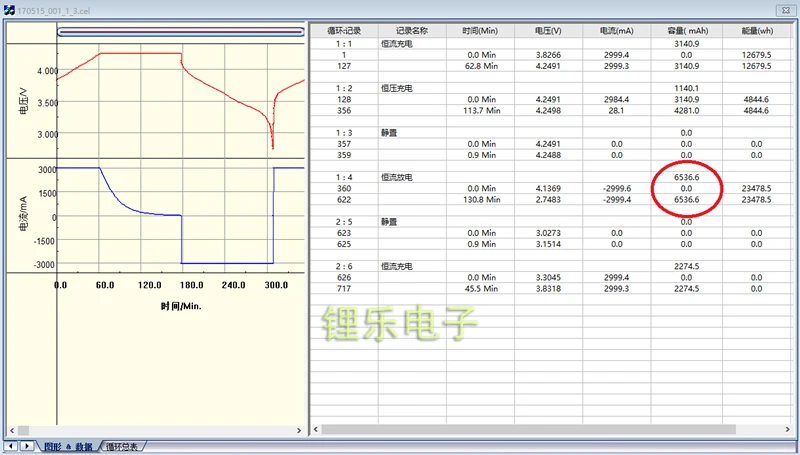
Task: Click the data table horizontal scrollbar thumb
Action: (529, 429)
